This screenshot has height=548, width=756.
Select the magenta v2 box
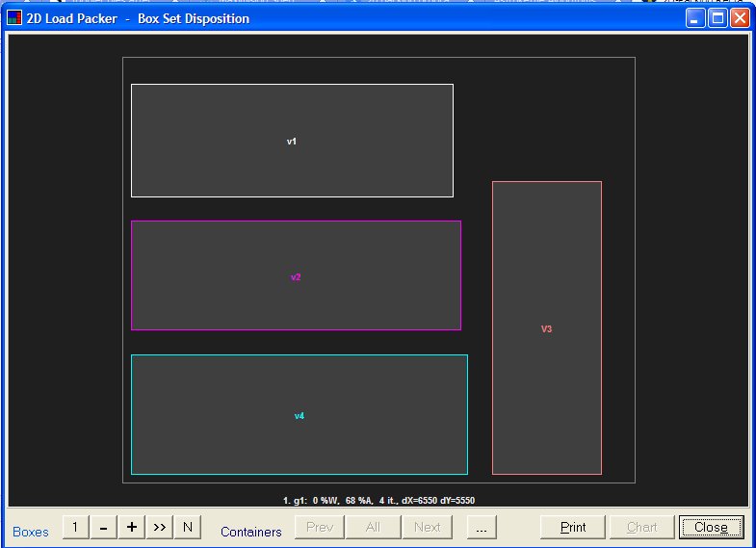(x=296, y=275)
